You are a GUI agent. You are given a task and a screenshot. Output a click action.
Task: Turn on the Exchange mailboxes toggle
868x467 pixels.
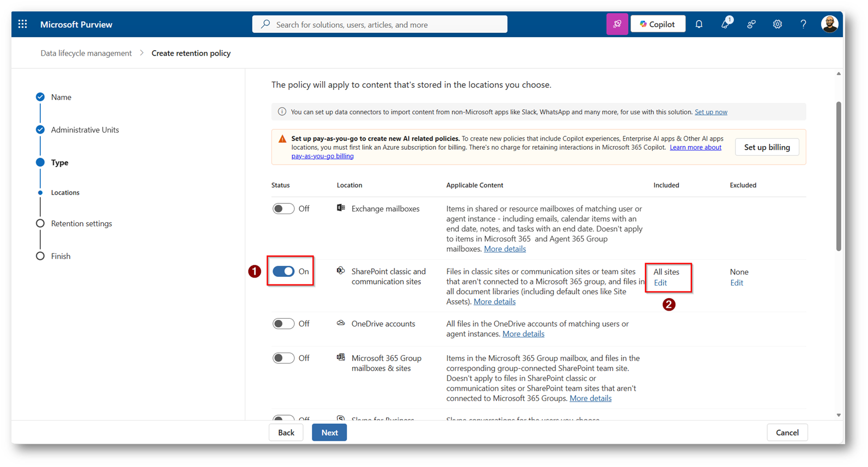point(284,209)
